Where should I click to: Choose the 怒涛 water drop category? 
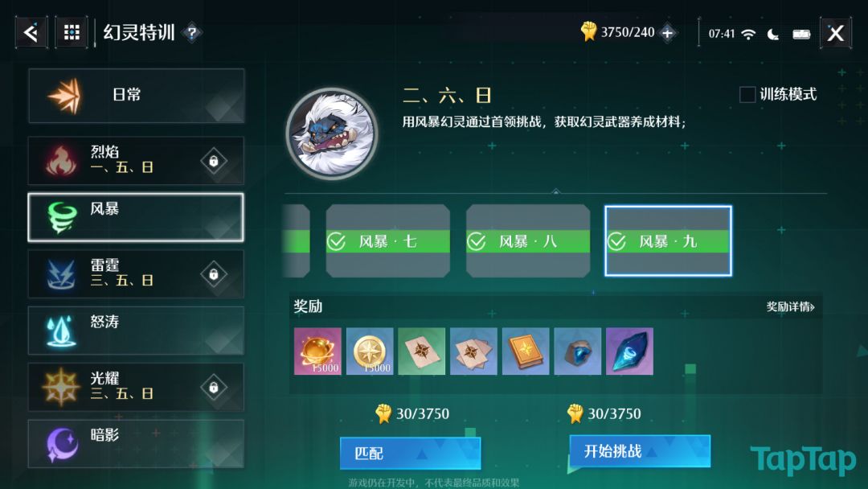tap(136, 331)
